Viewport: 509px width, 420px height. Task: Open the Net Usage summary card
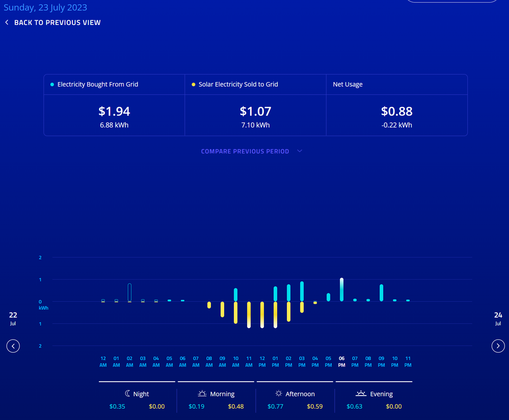pyautogui.click(x=396, y=105)
